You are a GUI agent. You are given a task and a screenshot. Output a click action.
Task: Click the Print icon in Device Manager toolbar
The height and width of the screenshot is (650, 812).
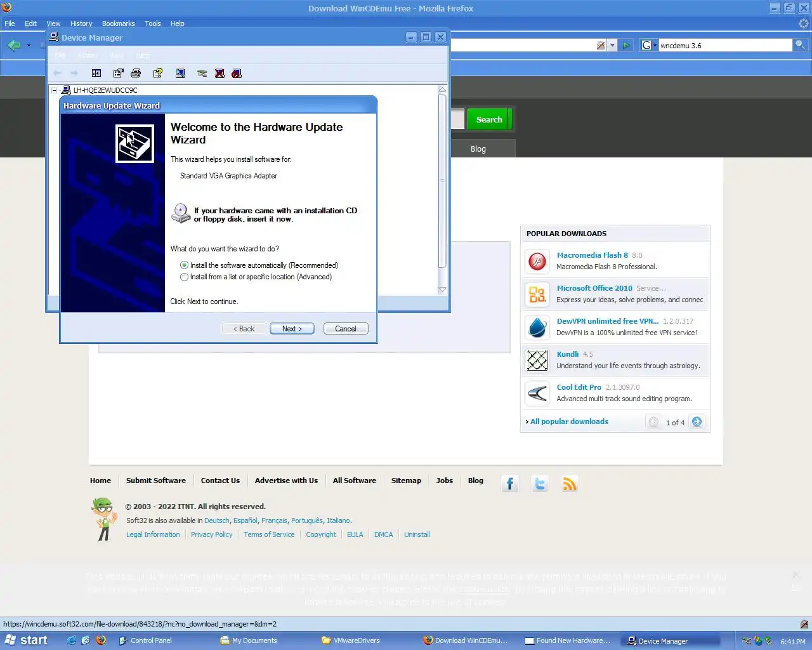click(136, 74)
